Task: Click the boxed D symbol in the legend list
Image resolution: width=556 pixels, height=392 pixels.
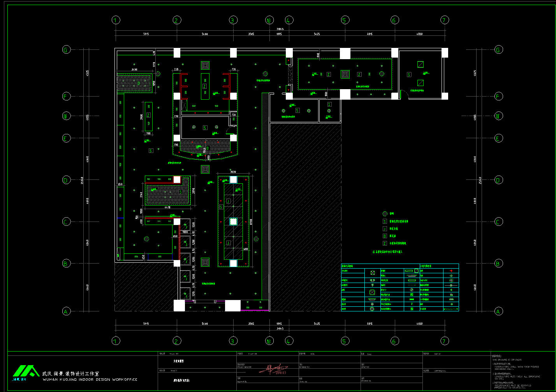Action: 385,236
